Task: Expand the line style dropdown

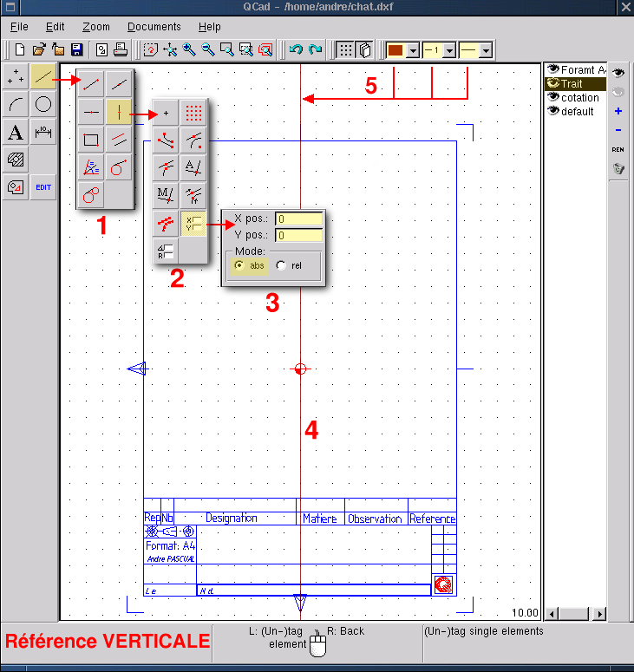Action: 486,50
